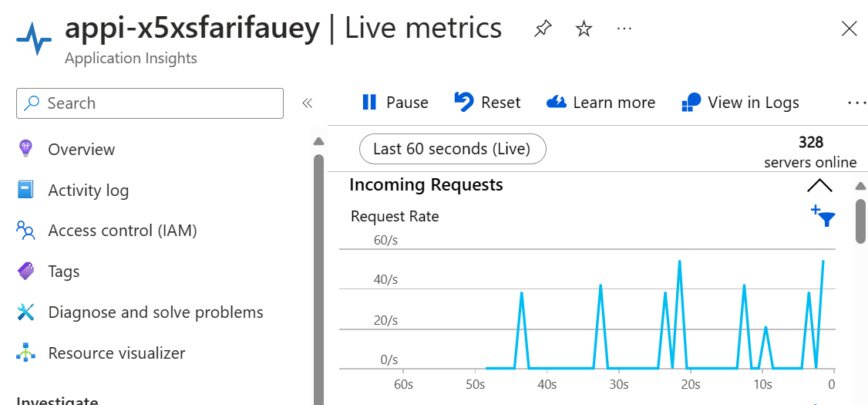Click the Resource visualizer hierarchy icon

coord(26,353)
